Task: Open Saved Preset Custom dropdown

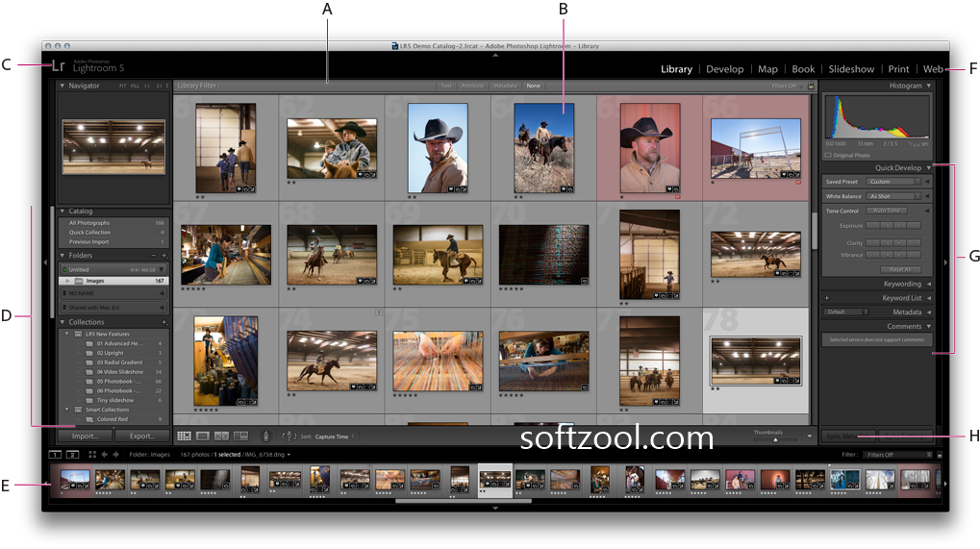Action: (x=893, y=181)
